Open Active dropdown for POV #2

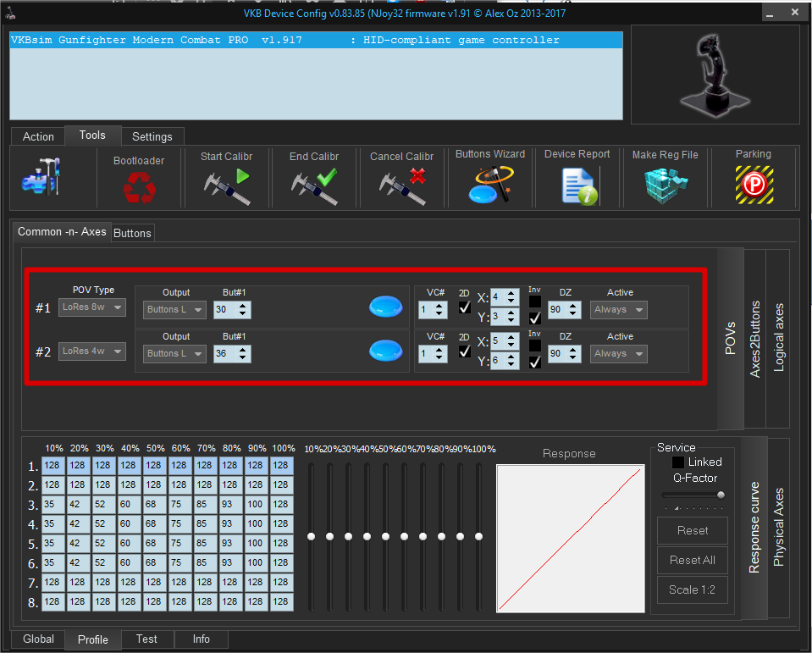(x=618, y=354)
